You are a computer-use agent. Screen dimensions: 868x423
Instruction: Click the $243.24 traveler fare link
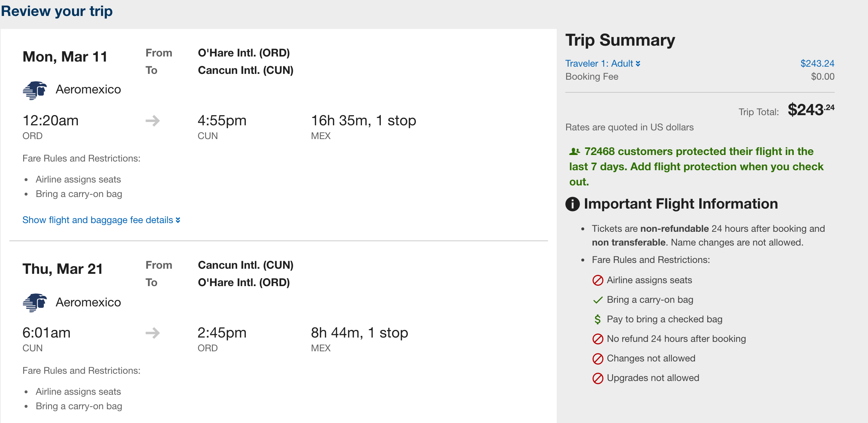click(817, 63)
